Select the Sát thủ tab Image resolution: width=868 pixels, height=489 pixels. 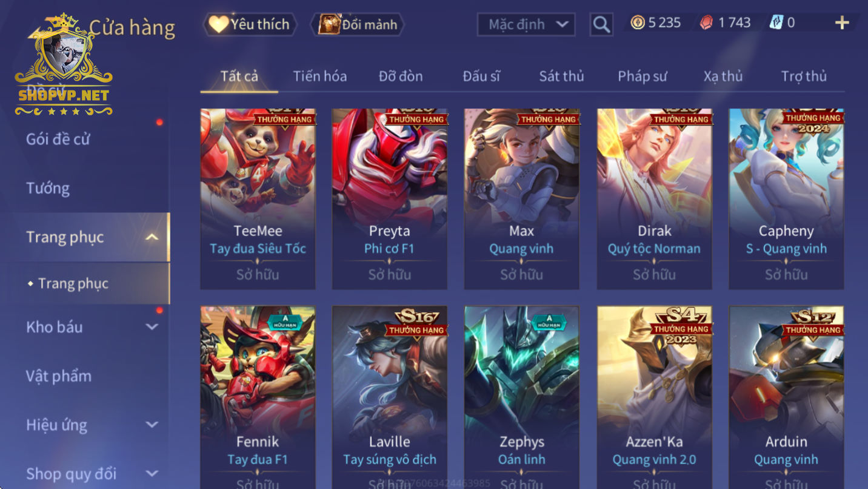tap(561, 76)
